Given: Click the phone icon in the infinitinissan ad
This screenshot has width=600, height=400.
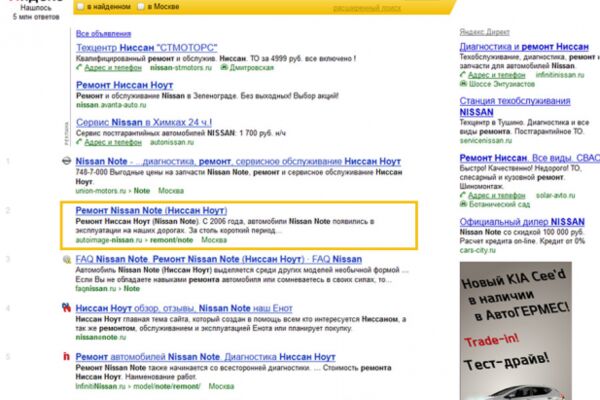Looking at the screenshot, I should click(463, 75).
